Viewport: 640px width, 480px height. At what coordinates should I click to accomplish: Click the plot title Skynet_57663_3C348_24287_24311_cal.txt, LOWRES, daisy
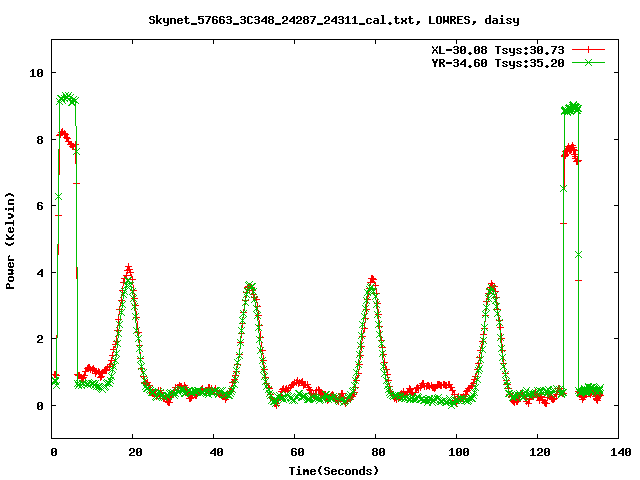coord(334,20)
